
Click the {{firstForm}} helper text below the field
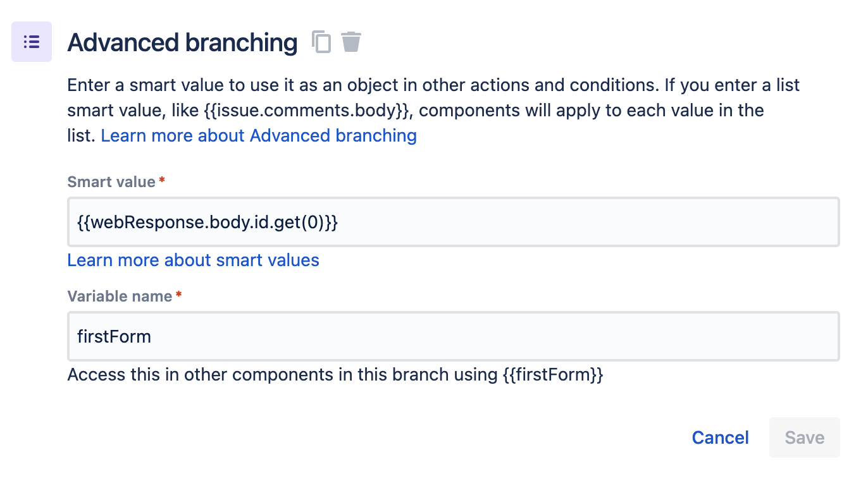coord(335,374)
